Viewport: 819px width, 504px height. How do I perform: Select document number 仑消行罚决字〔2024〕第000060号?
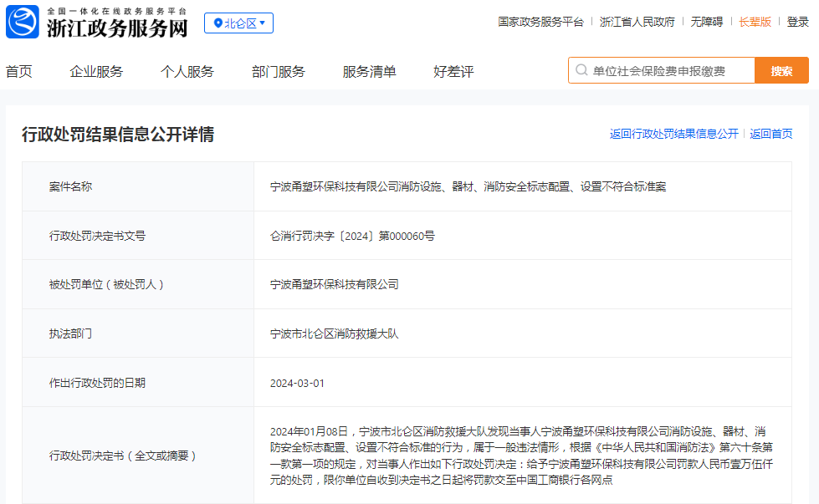point(352,236)
